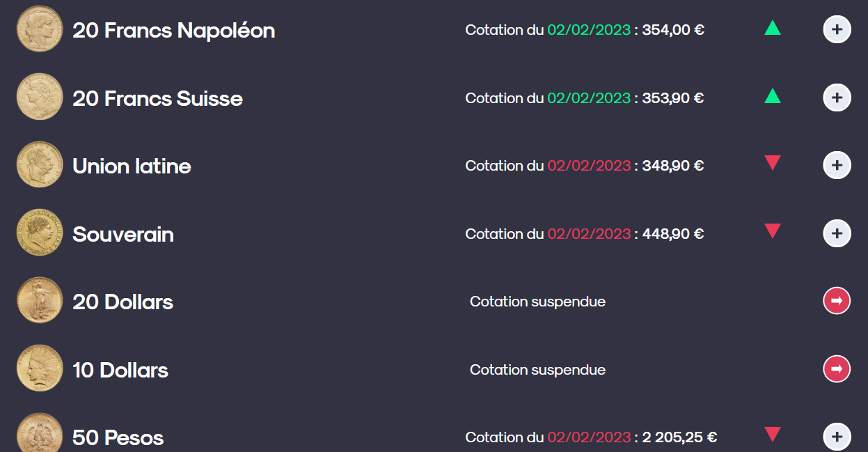Expand the 20 Francs Suisse plus icon

click(x=837, y=98)
